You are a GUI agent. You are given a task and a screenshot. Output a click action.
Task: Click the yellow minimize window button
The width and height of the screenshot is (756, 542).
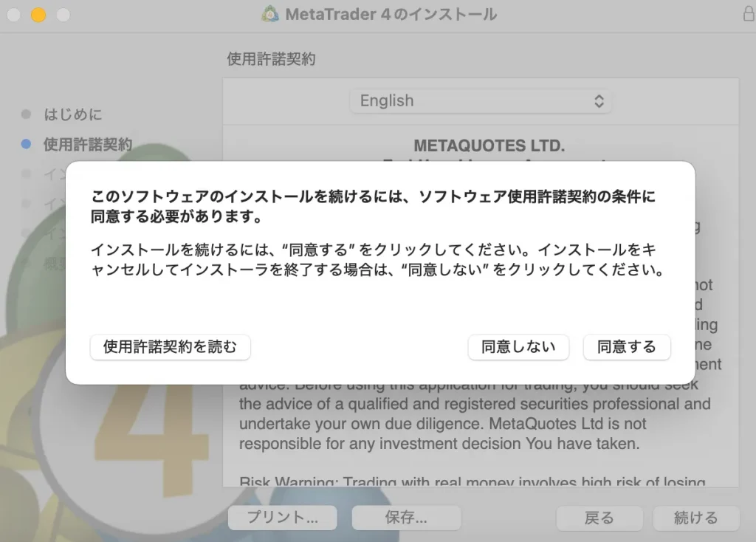coord(38,15)
